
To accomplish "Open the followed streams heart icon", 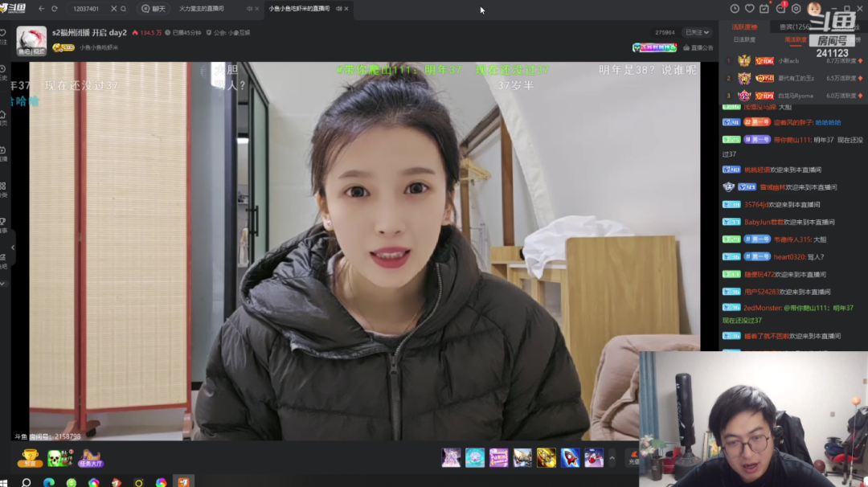I will pos(750,8).
